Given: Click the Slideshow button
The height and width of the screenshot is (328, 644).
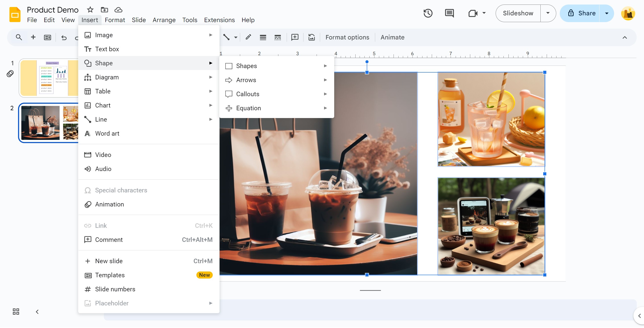Looking at the screenshot, I should coord(518,13).
